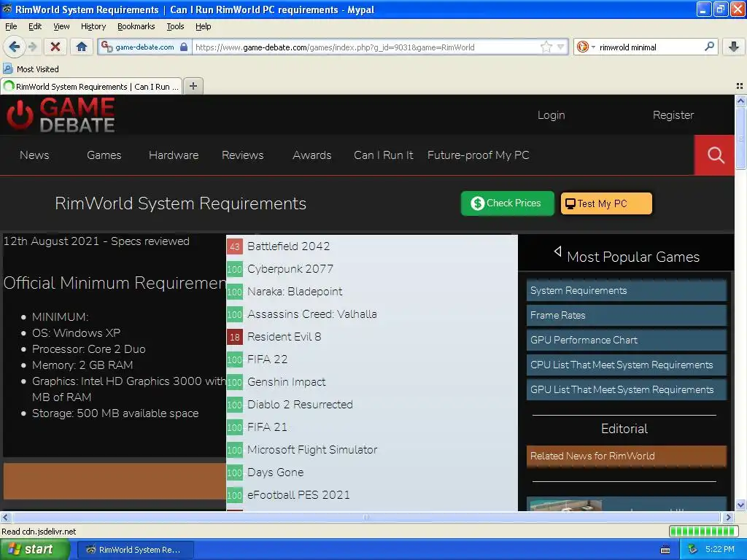Click the game-debate.com site identity button
This screenshot has height=560, width=747.
click(144, 47)
